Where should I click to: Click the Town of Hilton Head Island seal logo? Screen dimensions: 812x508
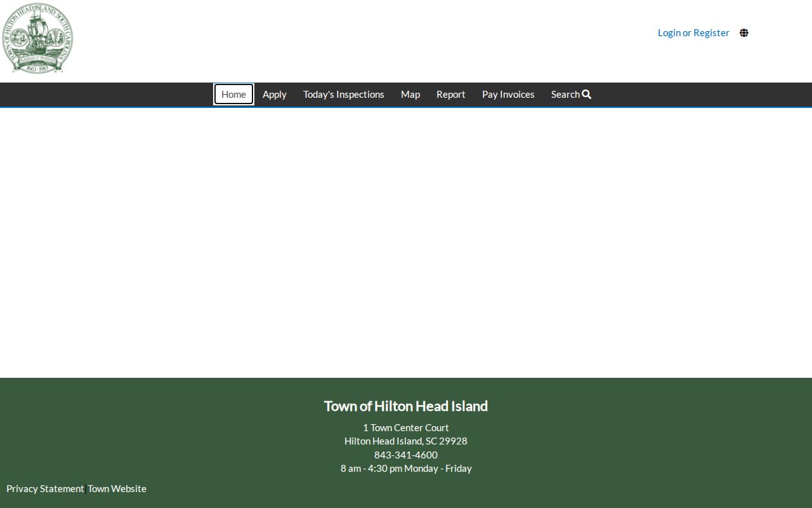[37, 38]
